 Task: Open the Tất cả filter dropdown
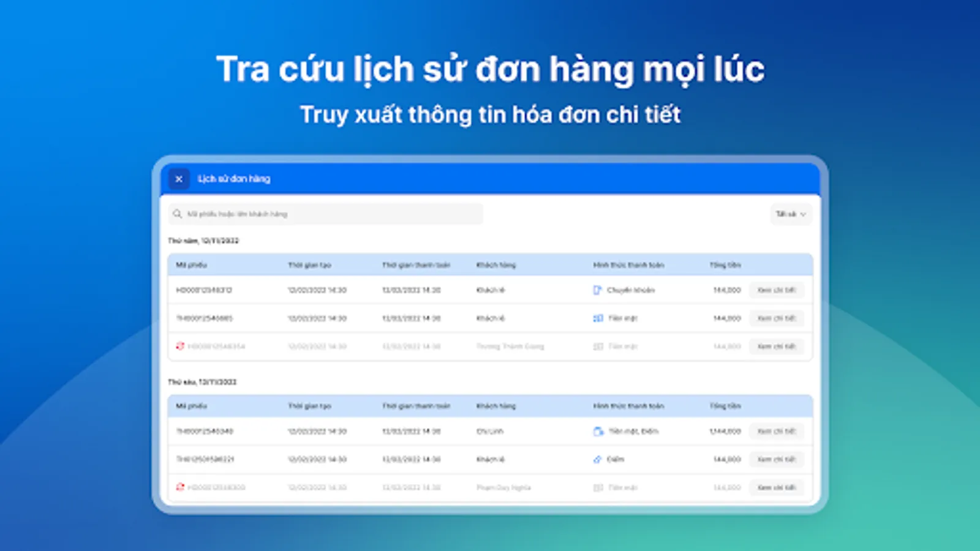click(791, 214)
